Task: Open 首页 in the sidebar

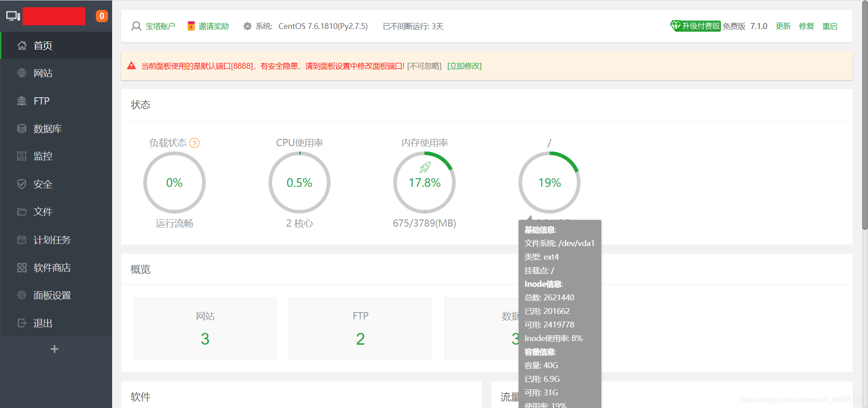Action: (56, 45)
